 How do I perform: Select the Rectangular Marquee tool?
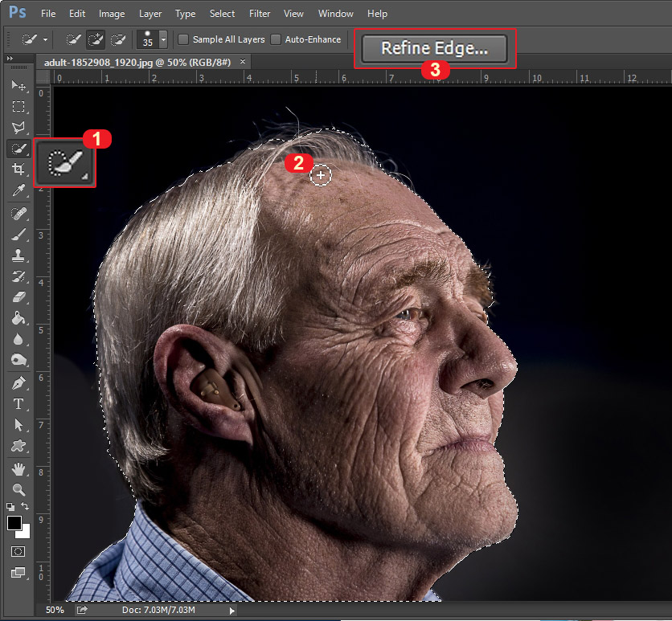18,106
